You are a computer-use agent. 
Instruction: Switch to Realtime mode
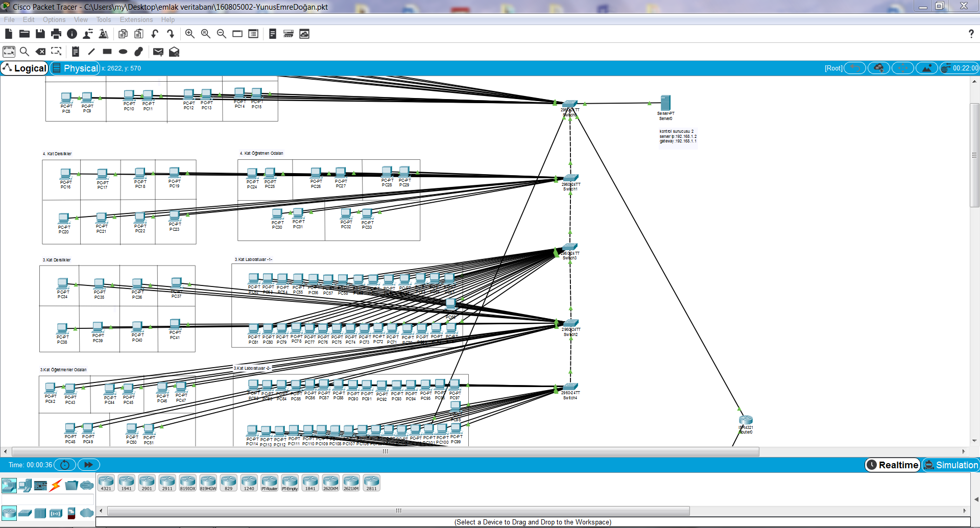(893, 465)
